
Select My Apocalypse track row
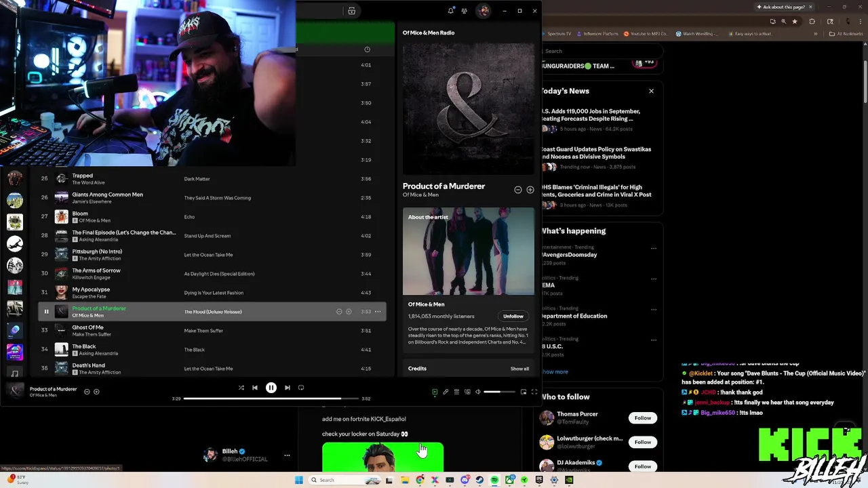(212, 293)
